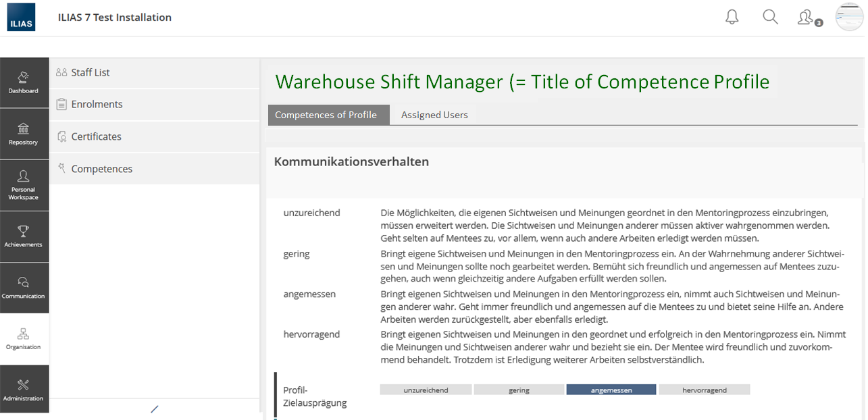This screenshot has width=868, height=420.
Task: Select Competences of Profile tab
Action: click(x=326, y=115)
